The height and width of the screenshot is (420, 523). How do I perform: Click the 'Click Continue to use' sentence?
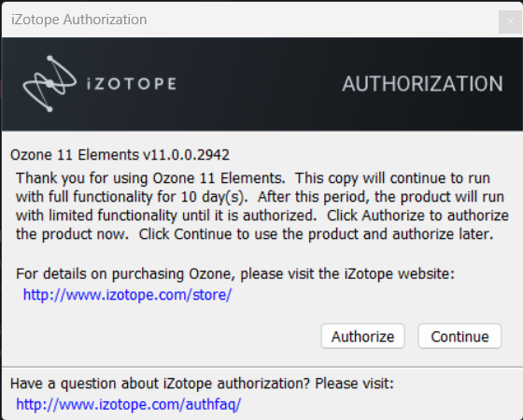coord(316,234)
